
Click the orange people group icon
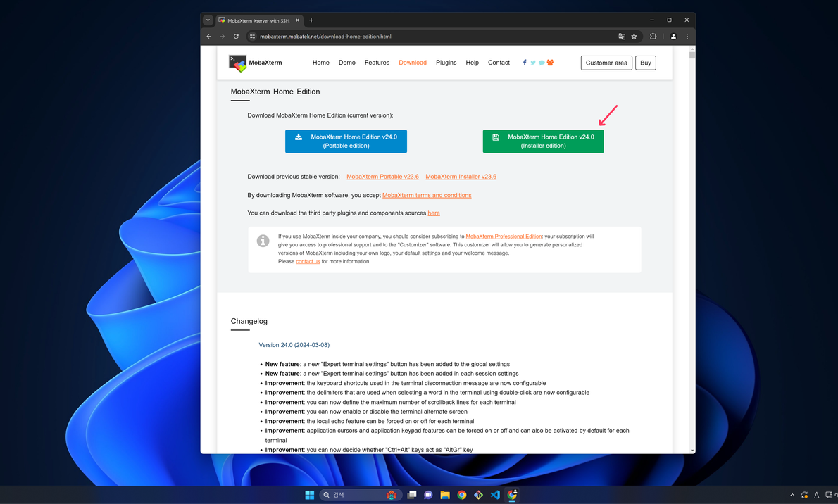click(x=550, y=63)
